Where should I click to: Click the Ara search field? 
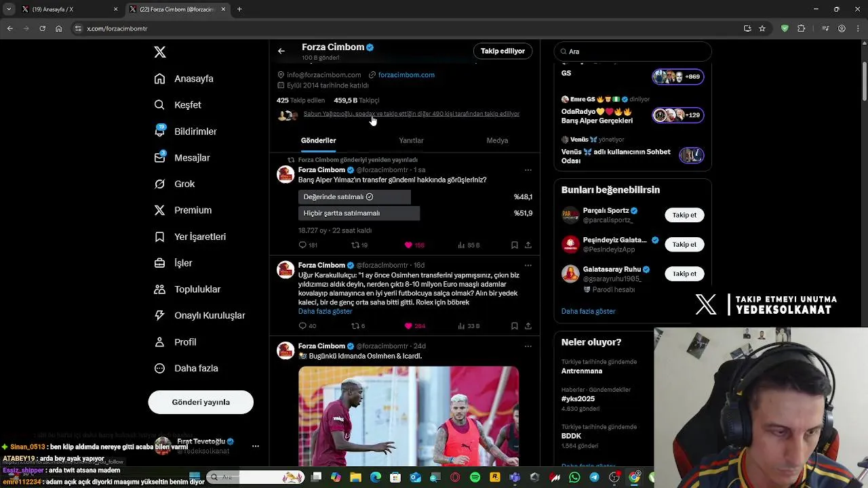(x=633, y=52)
